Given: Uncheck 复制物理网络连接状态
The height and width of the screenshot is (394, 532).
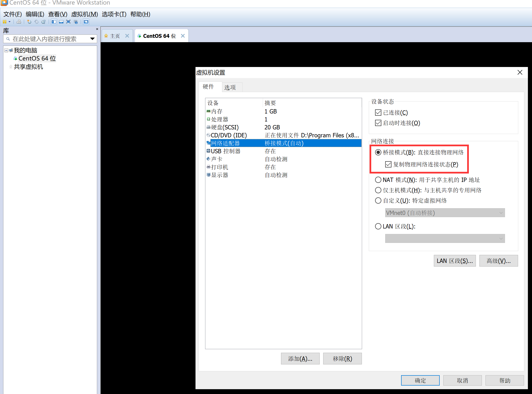Looking at the screenshot, I should pyautogui.click(x=388, y=164).
